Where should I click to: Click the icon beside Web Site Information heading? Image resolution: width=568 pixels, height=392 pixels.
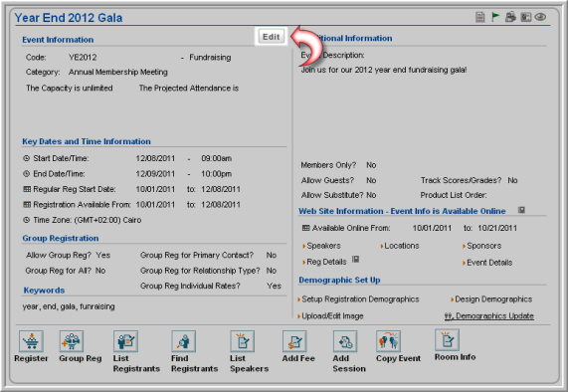pos(521,210)
